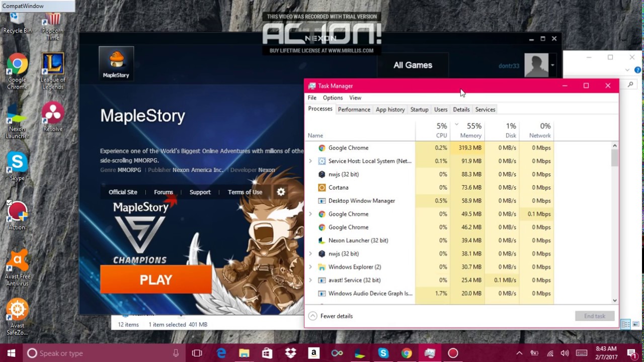
Task: Sort processes by Name column
Action: [x=360, y=130]
